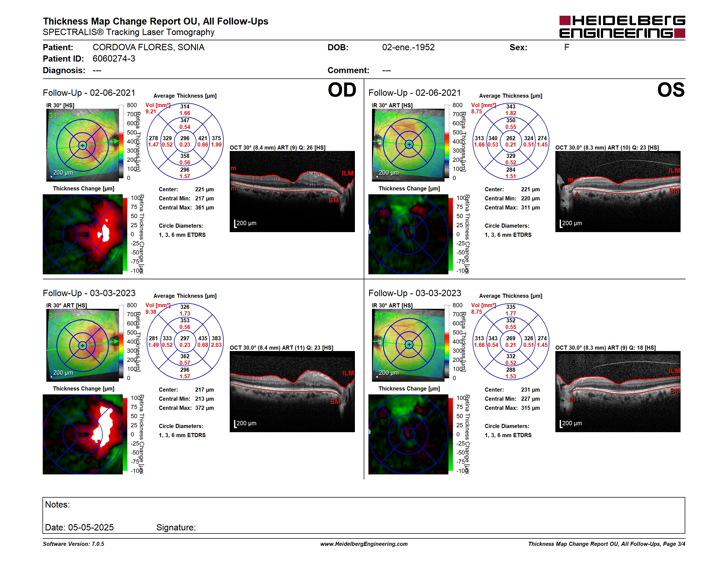Select the DOB value '02-ene.-1952'
The width and height of the screenshot is (728, 563).
[x=408, y=47]
